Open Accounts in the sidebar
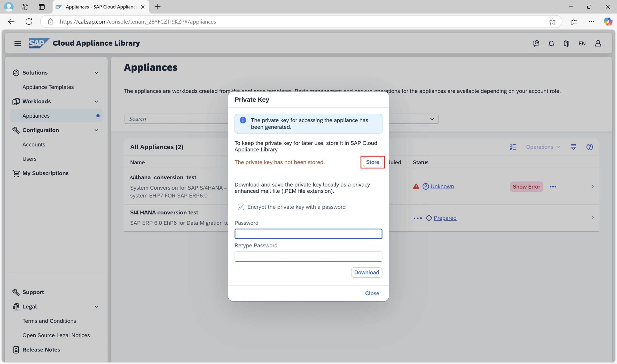Image resolution: width=617 pixels, height=364 pixels. (x=34, y=145)
